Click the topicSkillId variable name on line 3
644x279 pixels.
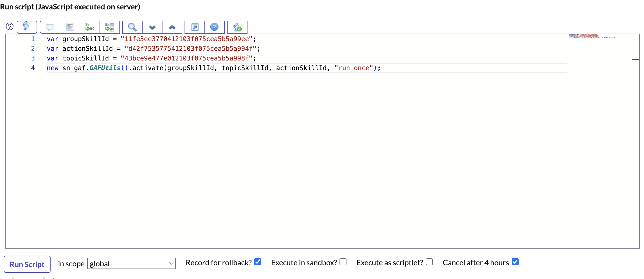coord(86,58)
